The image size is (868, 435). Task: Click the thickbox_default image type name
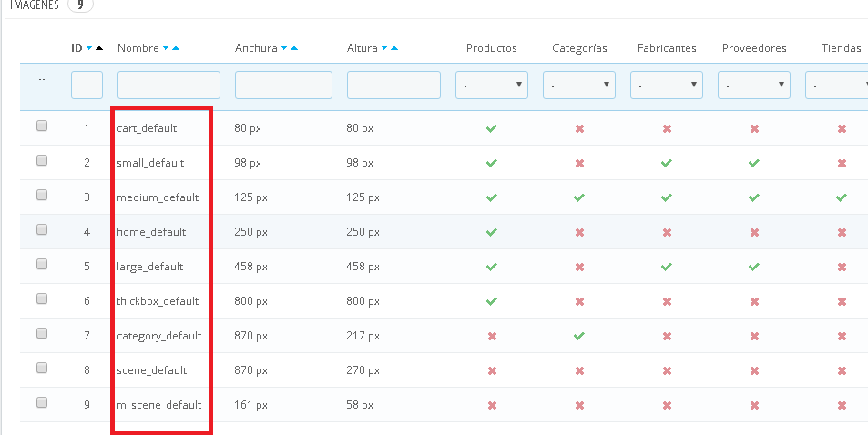(x=158, y=301)
